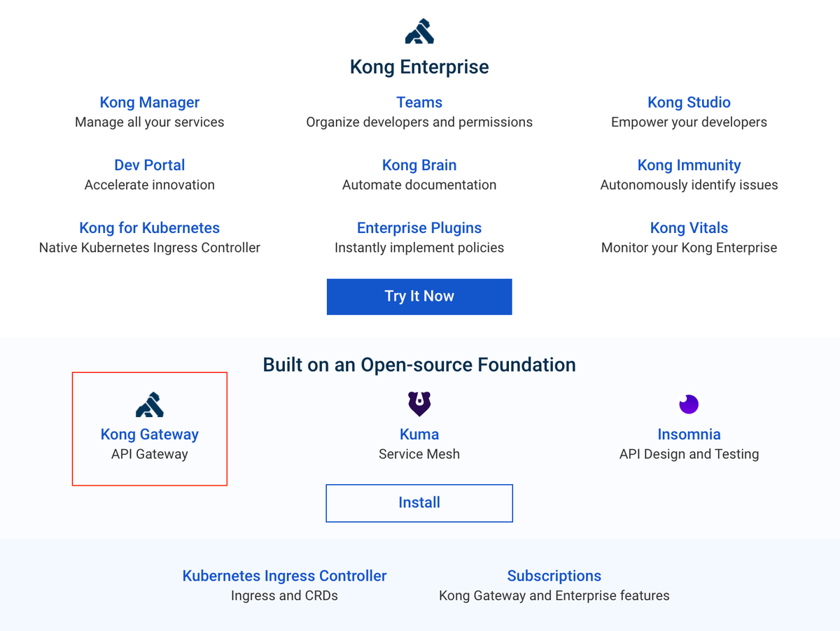
Task: Open Kong Studio
Action: click(x=689, y=102)
